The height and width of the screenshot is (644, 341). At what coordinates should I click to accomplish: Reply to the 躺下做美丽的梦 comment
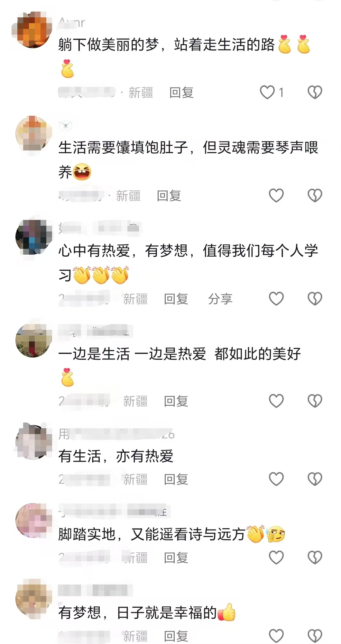point(181,93)
